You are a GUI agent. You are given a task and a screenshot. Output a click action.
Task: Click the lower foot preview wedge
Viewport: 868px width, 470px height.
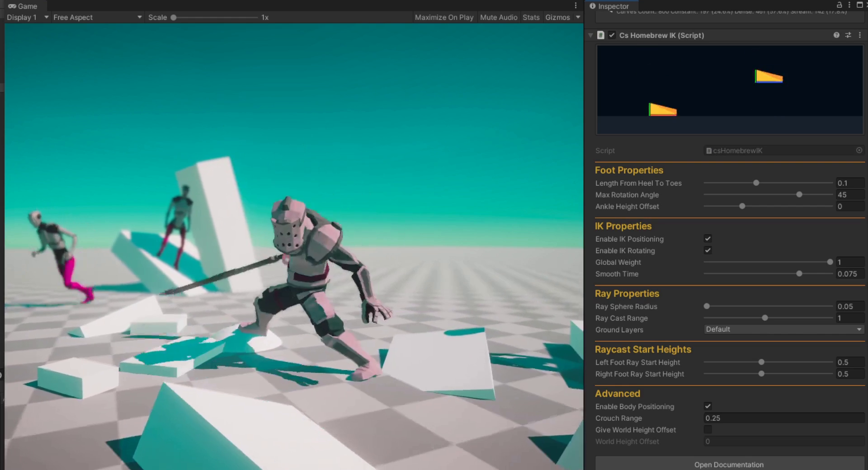(662, 110)
